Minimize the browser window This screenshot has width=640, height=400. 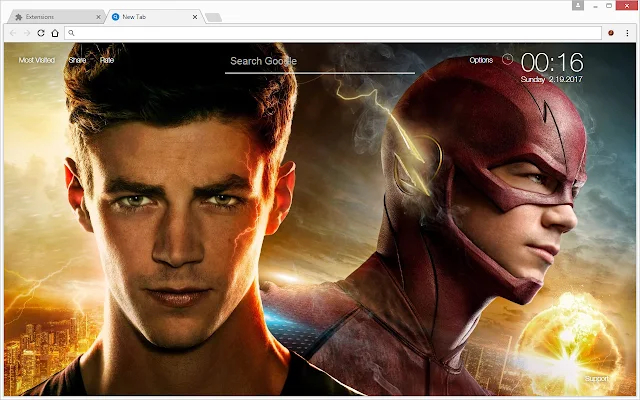tap(596, 6)
